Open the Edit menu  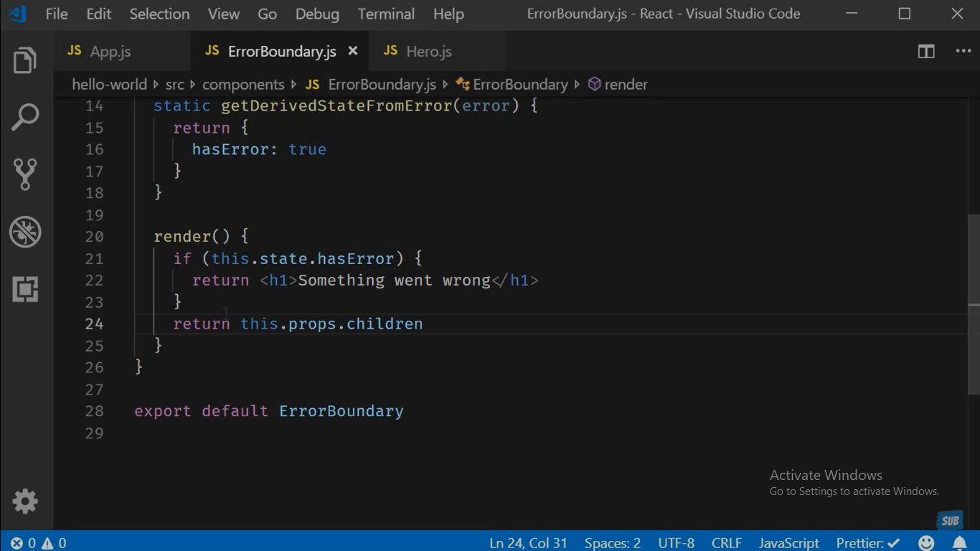(98, 14)
